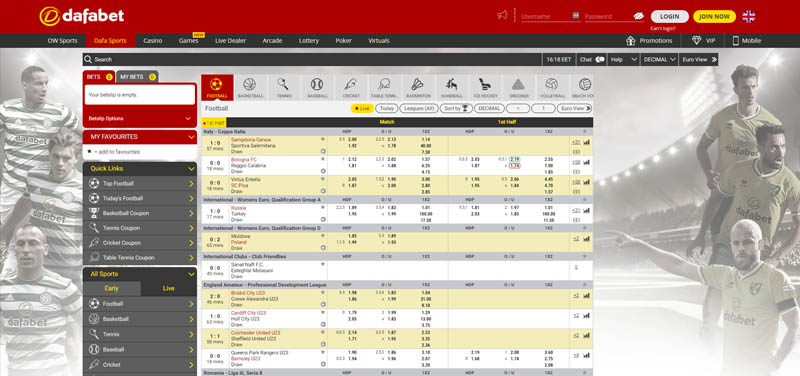Open the OW Sports menu
Image resolution: width=800 pixels, height=376 pixels.
[x=63, y=41]
